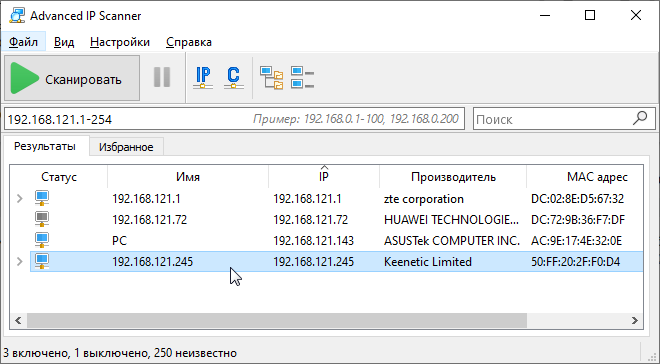Screen dimensions: 660x364
Task: Open the Настройки menu
Action: point(120,42)
